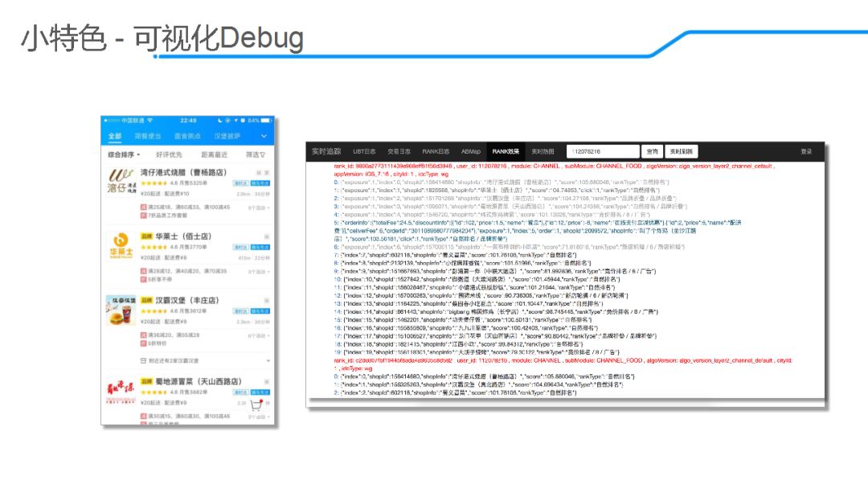
Task: Sort by 距离最近
Action: click(x=215, y=154)
